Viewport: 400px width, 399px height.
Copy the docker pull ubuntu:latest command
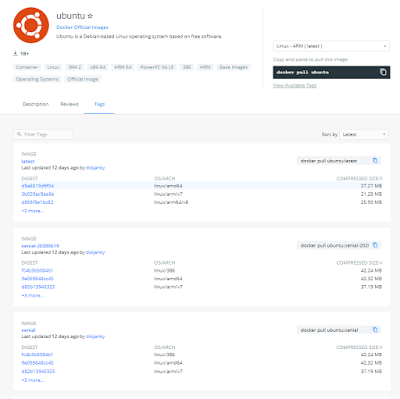pyautogui.click(x=375, y=161)
